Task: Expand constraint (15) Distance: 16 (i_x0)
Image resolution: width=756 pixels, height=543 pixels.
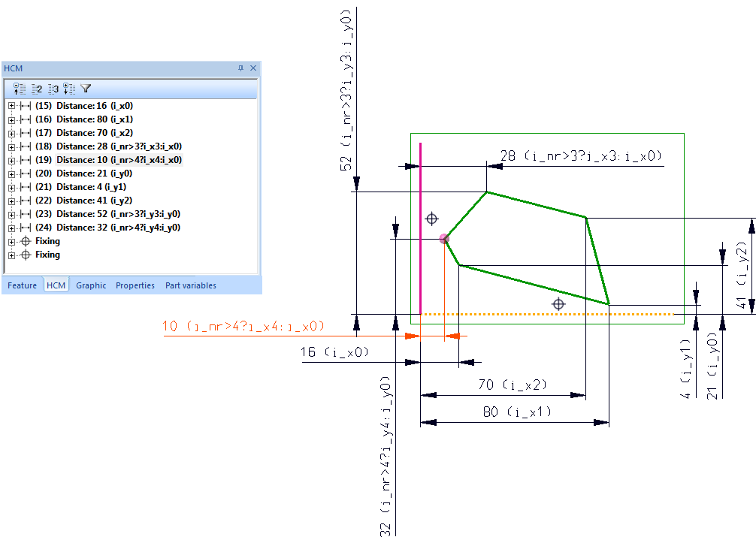Action: 11,105
